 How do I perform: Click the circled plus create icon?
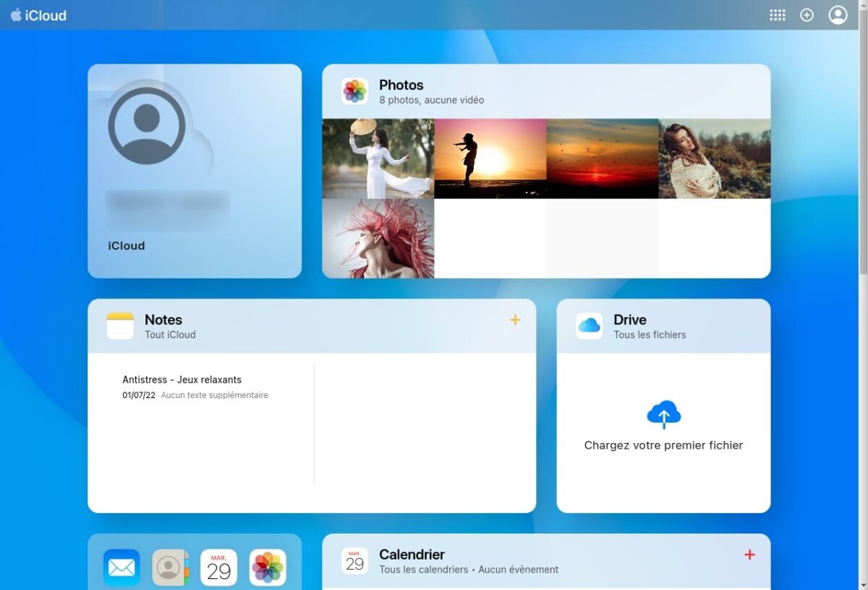807,15
